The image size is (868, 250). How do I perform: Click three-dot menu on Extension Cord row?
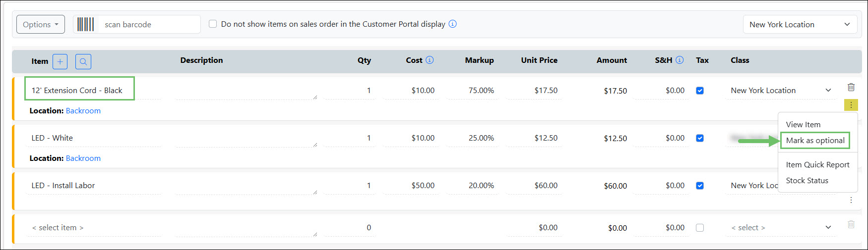(851, 105)
